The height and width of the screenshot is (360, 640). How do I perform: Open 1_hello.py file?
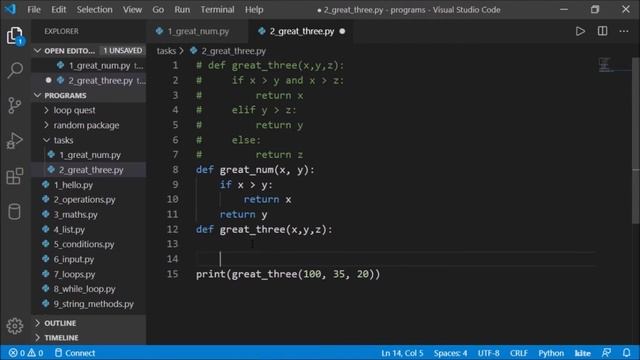coord(89,184)
